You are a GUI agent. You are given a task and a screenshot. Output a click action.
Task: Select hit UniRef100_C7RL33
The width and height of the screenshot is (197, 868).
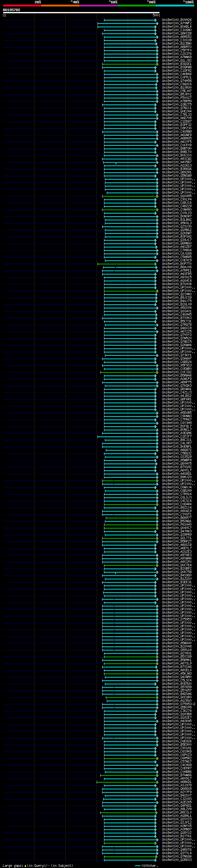point(176,115)
